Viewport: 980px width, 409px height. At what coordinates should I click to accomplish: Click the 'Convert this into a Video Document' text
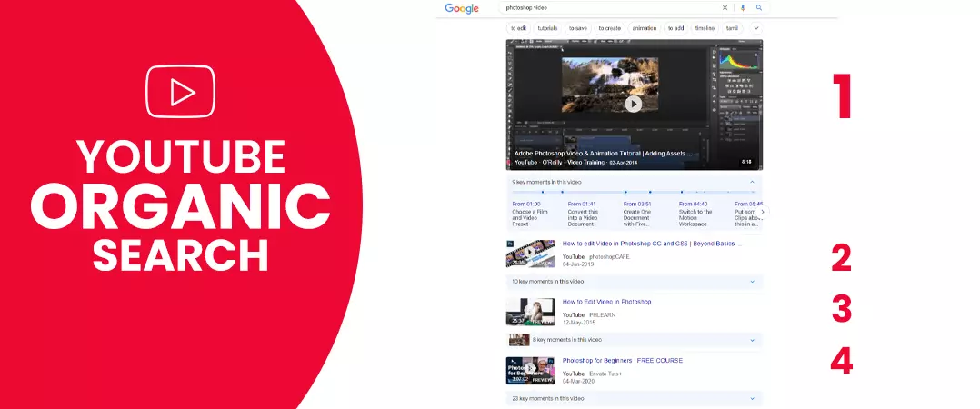(584, 218)
